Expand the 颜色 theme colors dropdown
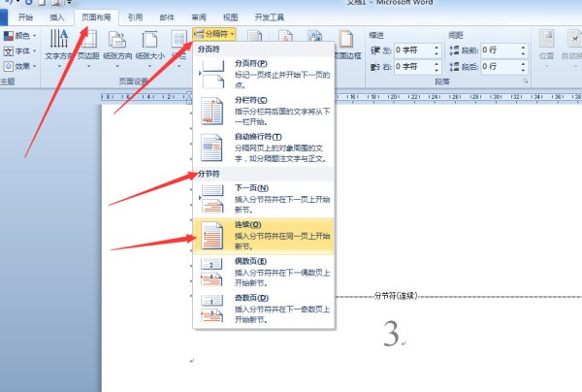 (20, 36)
